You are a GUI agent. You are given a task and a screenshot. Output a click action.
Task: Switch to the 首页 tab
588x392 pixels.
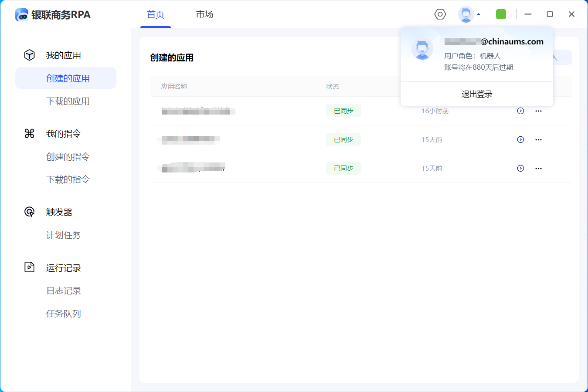point(156,14)
